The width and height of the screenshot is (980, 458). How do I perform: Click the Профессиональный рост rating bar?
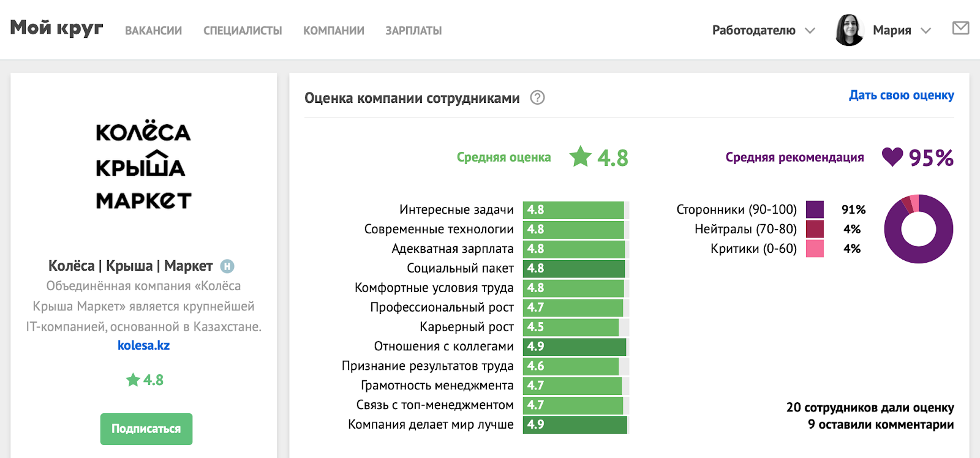[576, 307]
